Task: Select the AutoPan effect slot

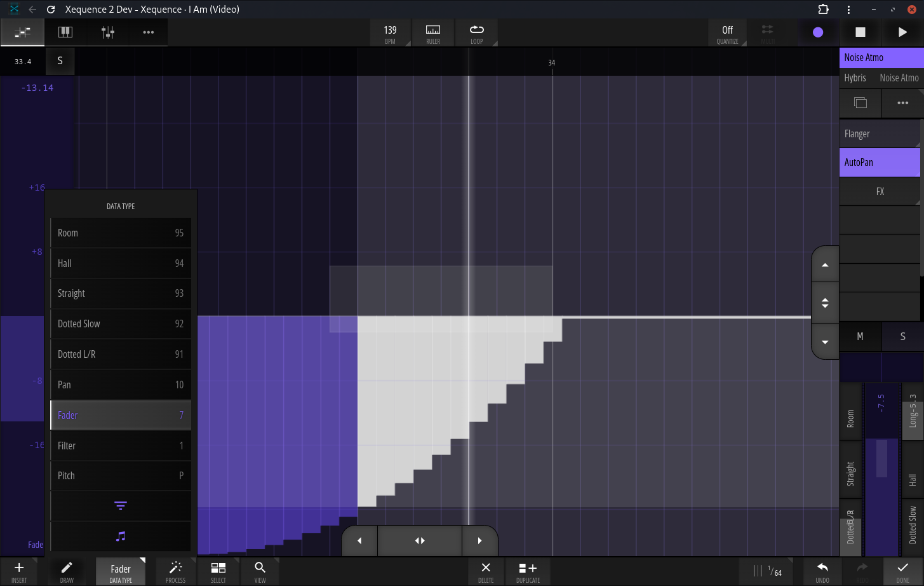Action: 880,163
